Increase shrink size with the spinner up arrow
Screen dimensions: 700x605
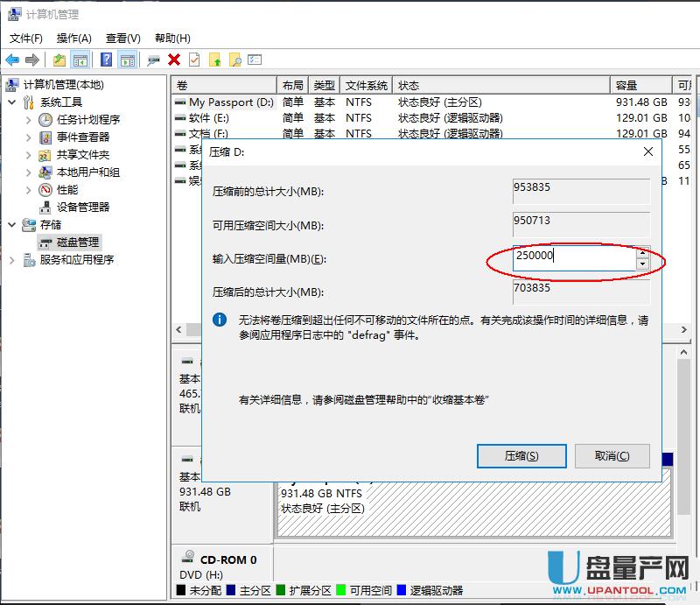[643, 252]
